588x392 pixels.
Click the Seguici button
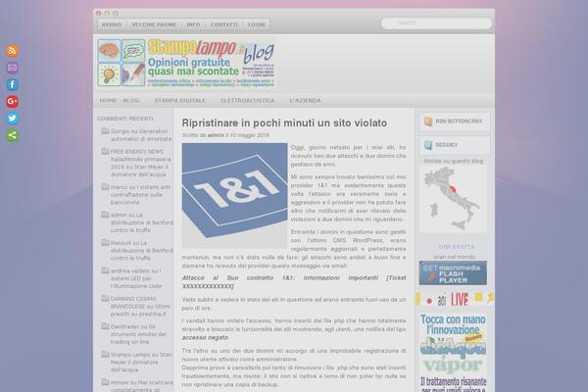[454, 145]
